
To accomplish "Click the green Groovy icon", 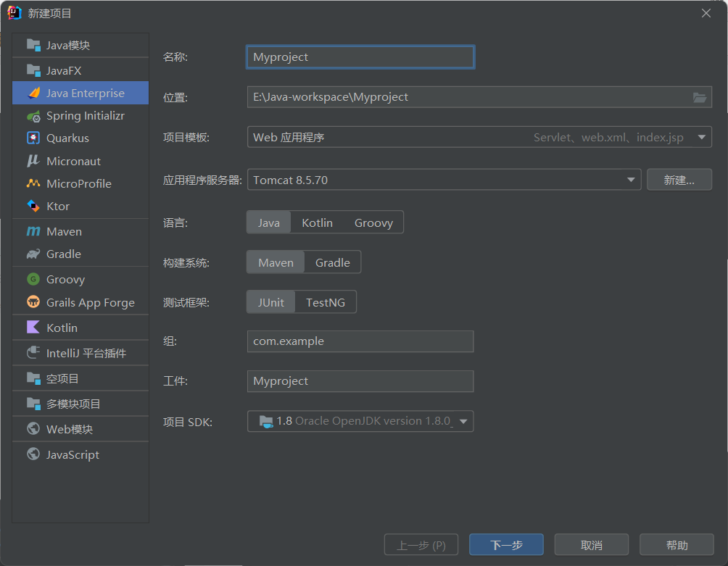I will tap(33, 279).
